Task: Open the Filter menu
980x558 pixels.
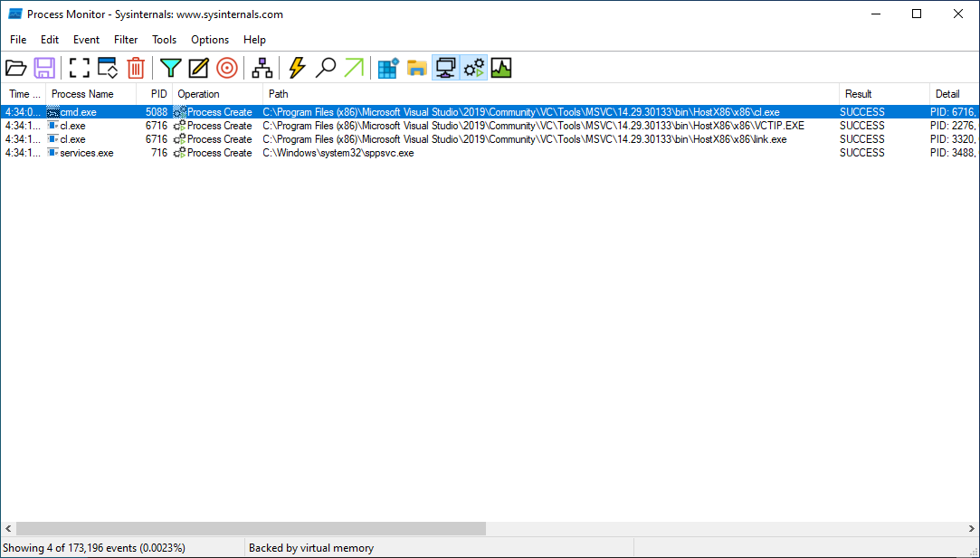Action: pyautogui.click(x=126, y=40)
